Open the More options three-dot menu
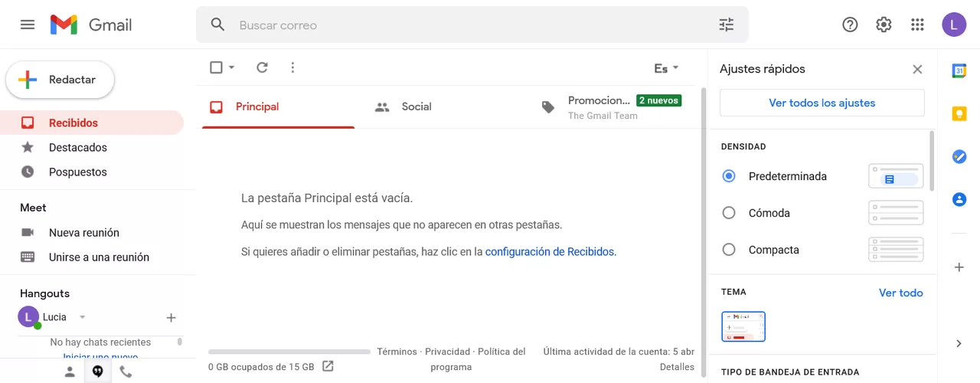The width and height of the screenshot is (980, 383). tap(292, 67)
